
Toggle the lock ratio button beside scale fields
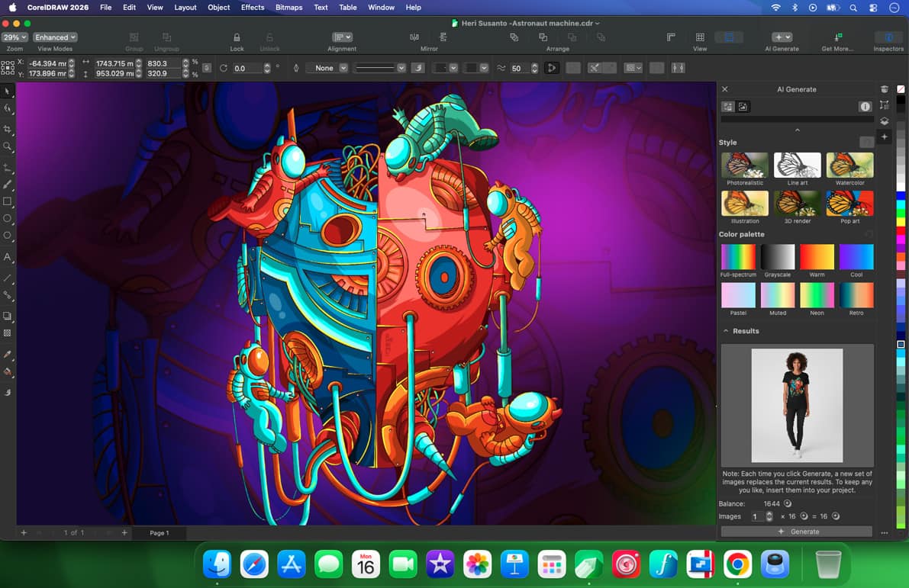[x=207, y=68]
